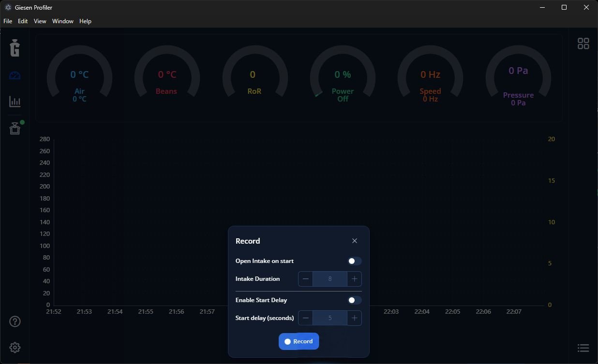Start recording with the Record button
598x364 pixels.
299,341
